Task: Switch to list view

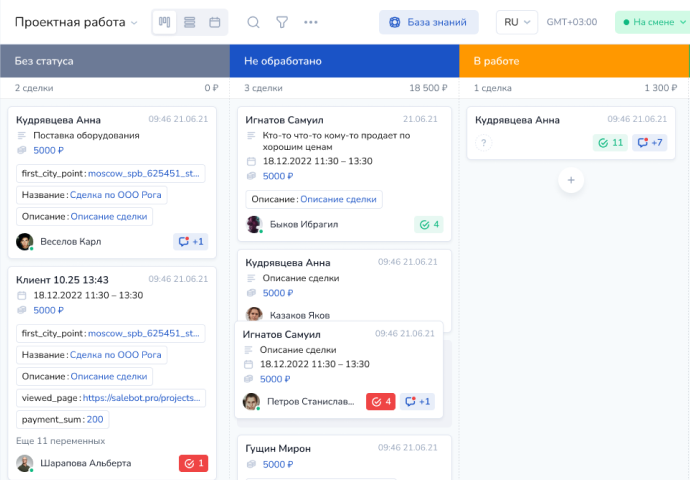Action: click(190, 22)
